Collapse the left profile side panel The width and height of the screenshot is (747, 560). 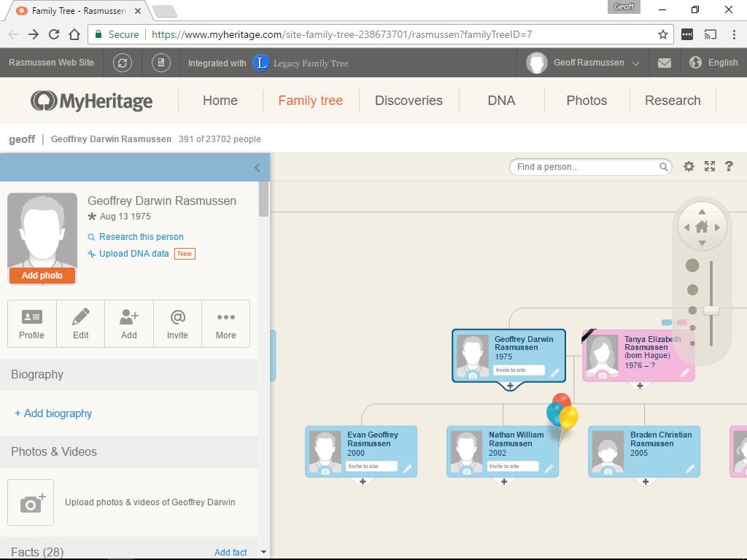(257, 168)
